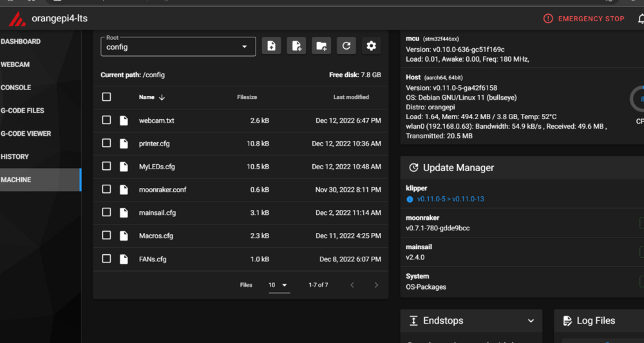Go to previous page of files
The height and width of the screenshot is (343, 644).
352,284
